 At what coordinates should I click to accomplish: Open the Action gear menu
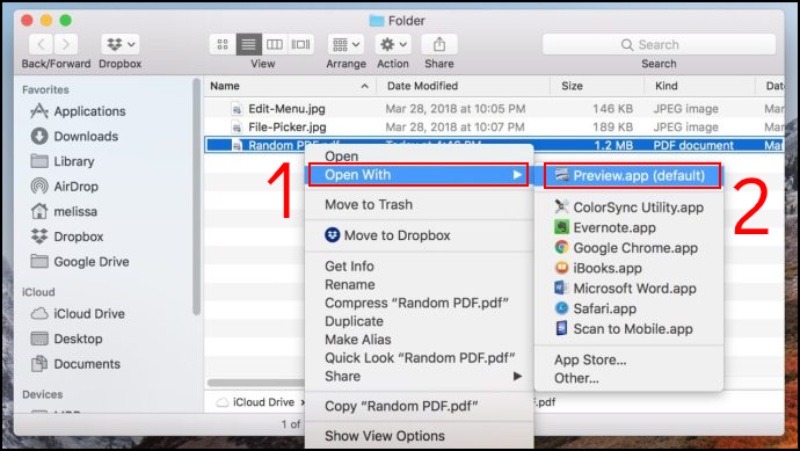pyautogui.click(x=393, y=45)
